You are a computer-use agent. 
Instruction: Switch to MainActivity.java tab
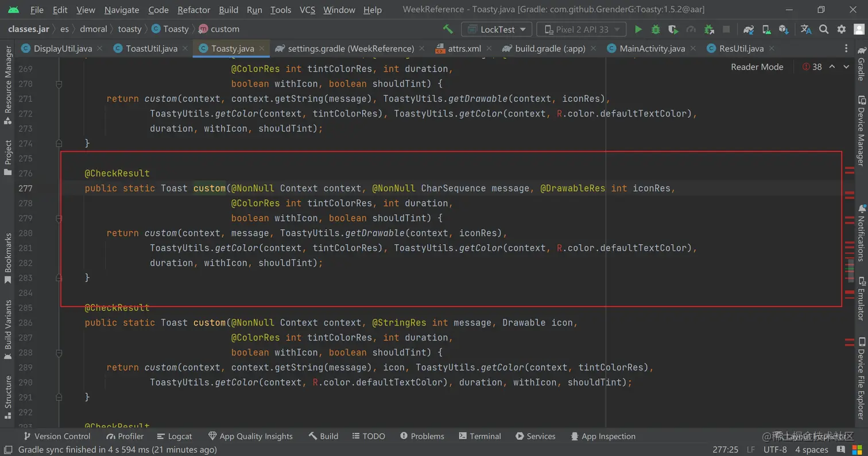(x=652, y=48)
